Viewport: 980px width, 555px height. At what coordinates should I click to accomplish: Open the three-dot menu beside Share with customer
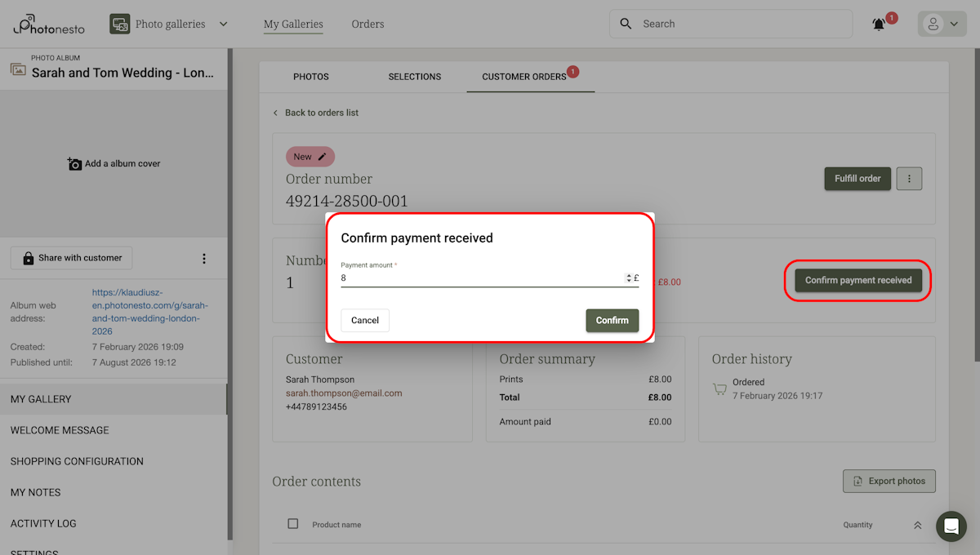(204, 257)
